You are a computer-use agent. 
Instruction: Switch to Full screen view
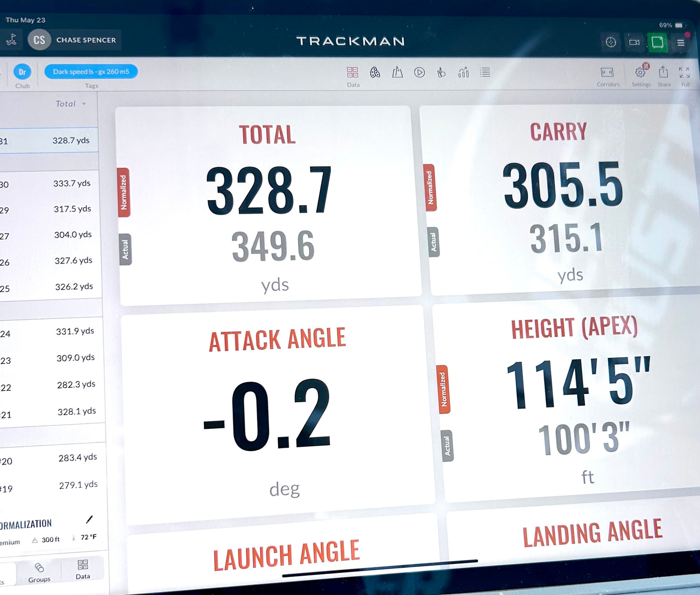click(x=684, y=77)
